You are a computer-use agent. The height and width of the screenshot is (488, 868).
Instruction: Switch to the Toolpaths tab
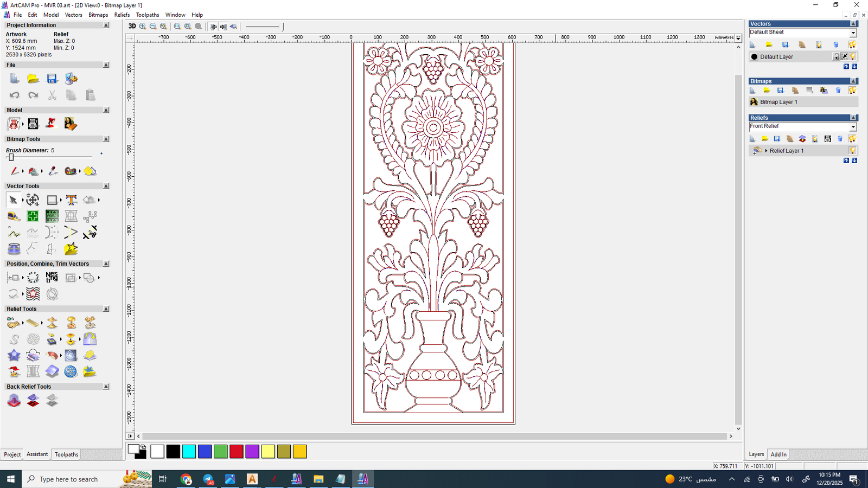click(66, 454)
